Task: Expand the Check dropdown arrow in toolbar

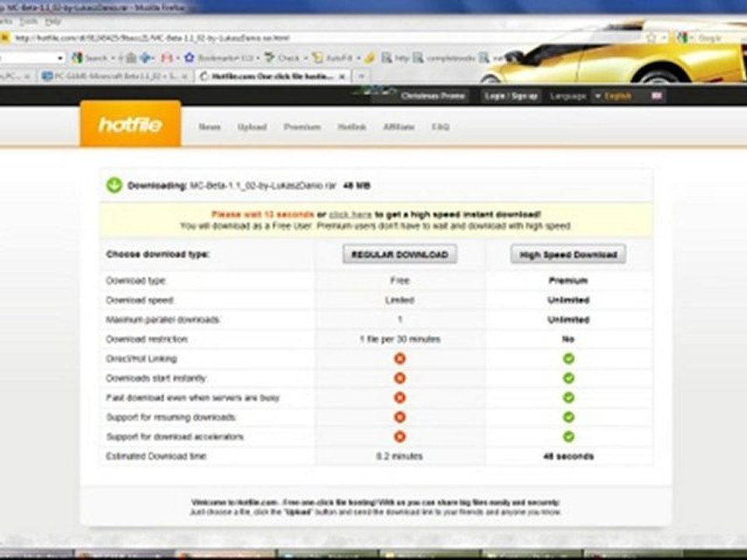Action: click(305, 58)
